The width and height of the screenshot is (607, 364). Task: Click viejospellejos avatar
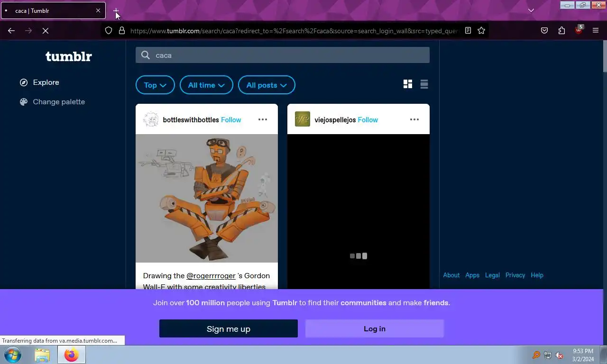[303, 119]
